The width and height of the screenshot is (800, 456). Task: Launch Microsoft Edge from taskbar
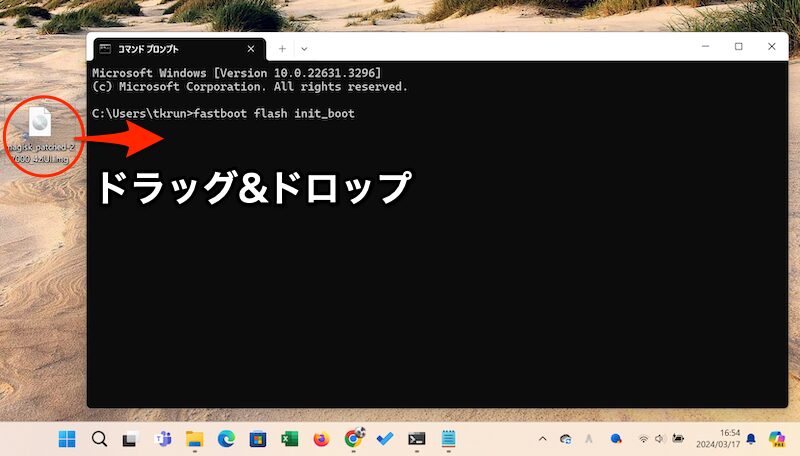[226, 439]
